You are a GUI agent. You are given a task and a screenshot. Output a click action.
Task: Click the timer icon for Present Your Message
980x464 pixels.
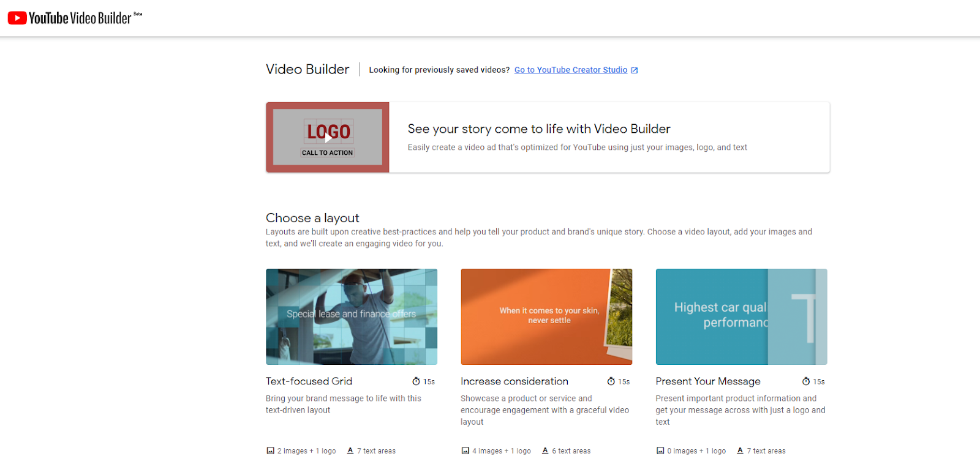pyautogui.click(x=806, y=381)
